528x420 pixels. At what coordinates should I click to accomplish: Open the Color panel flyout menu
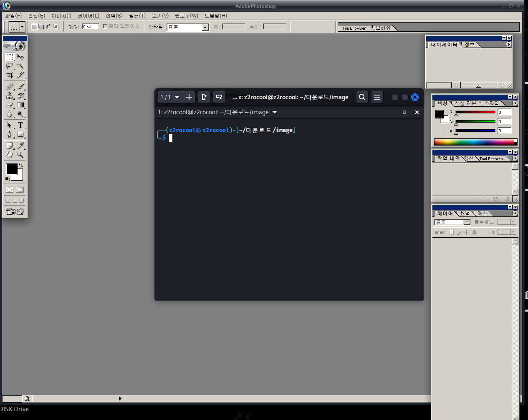coord(515,103)
